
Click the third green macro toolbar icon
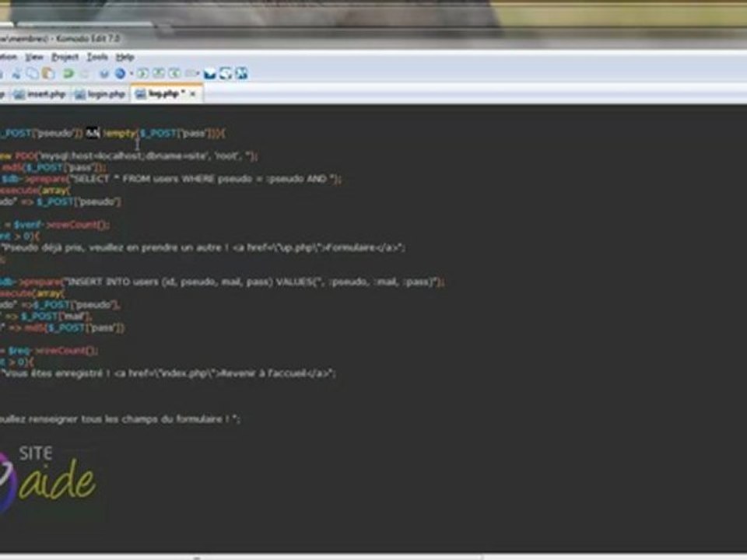pyautogui.click(x=174, y=73)
